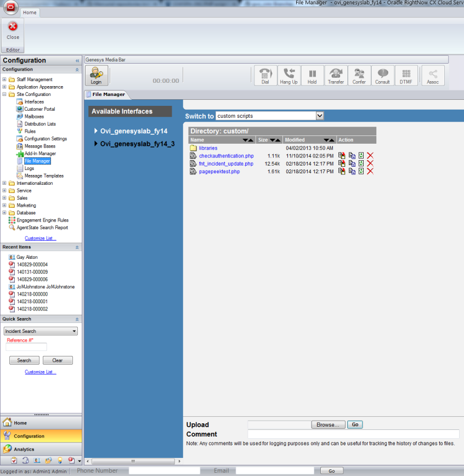Select the Home ribbon tab
The width and height of the screenshot is (464, 476).
(x=30, y=13)
